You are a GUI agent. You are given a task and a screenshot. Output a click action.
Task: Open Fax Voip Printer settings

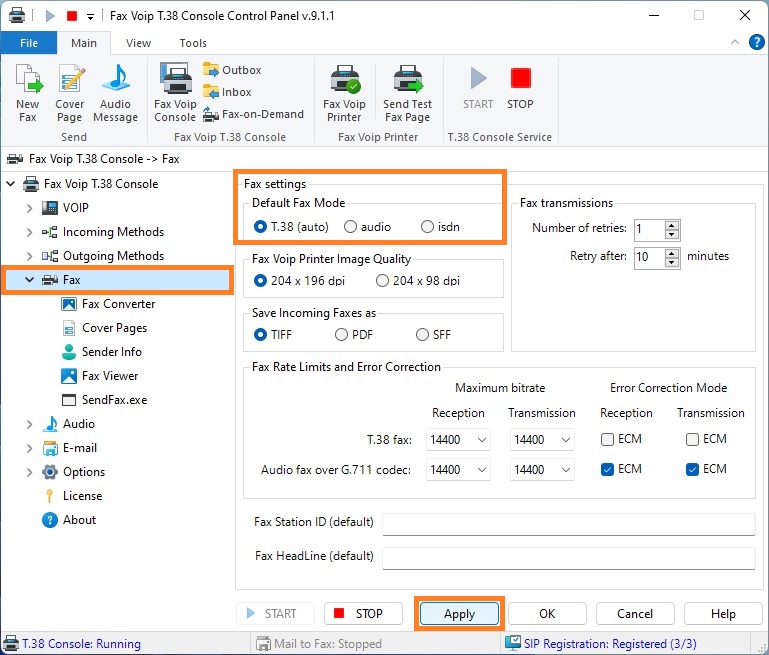[x=344, y=93]
